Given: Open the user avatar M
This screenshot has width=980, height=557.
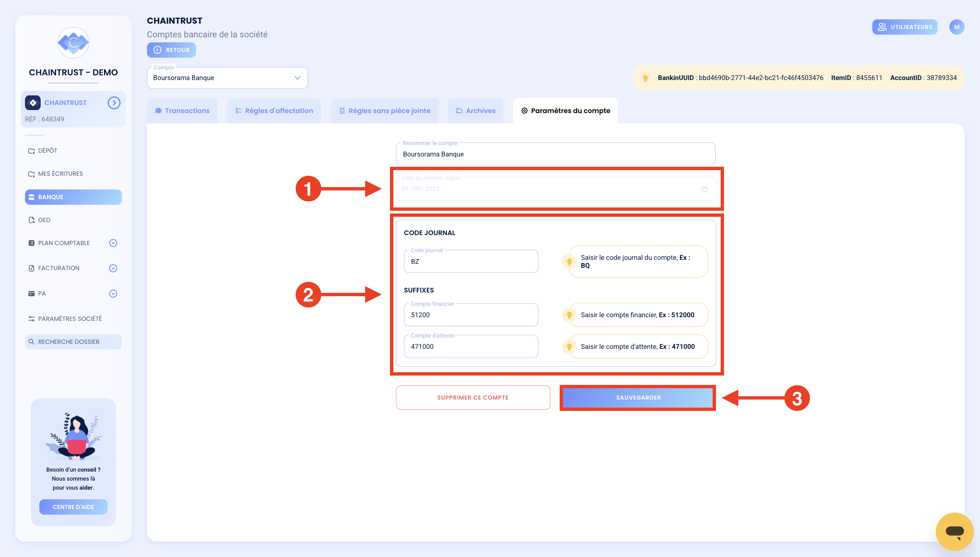Looking at the screenshot, I should (957, 27).
